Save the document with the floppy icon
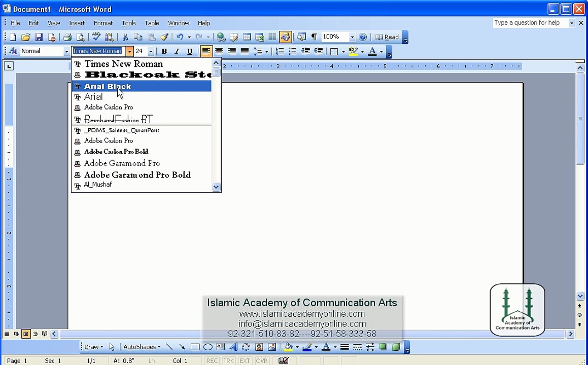 coord(39,37)
